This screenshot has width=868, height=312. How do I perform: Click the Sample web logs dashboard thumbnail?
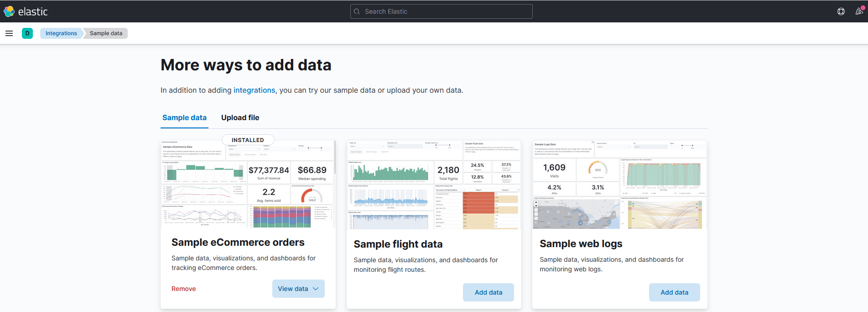pyautogui.click(x=620, y=185)
